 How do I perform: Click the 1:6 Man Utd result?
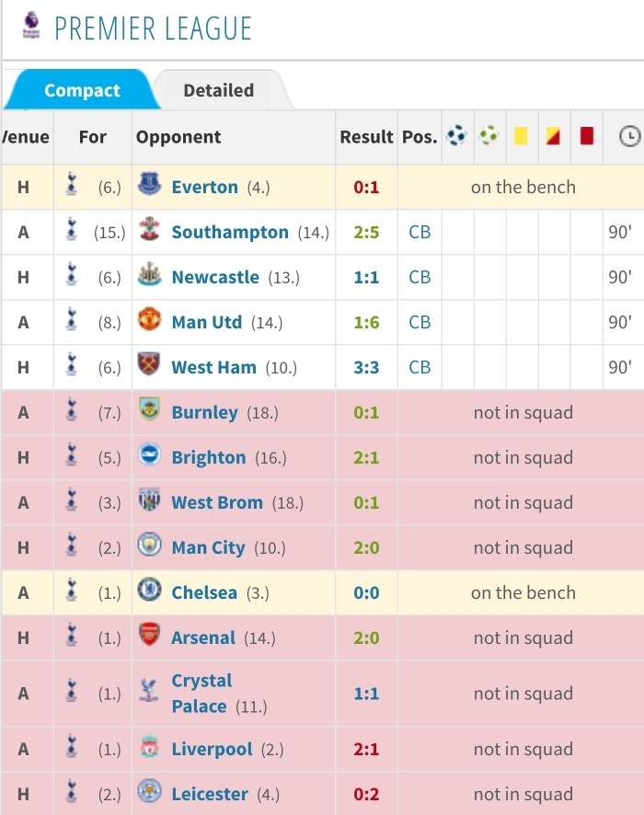366,322
